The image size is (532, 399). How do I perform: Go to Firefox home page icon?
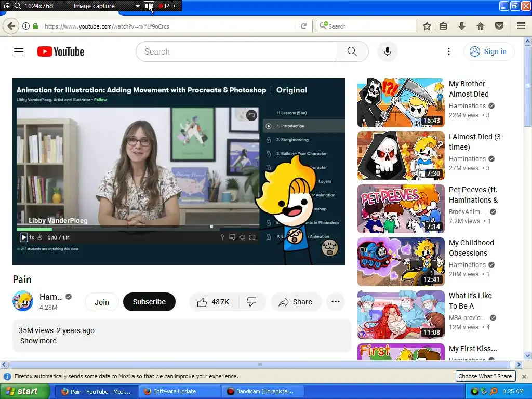[x=481, y=26]
